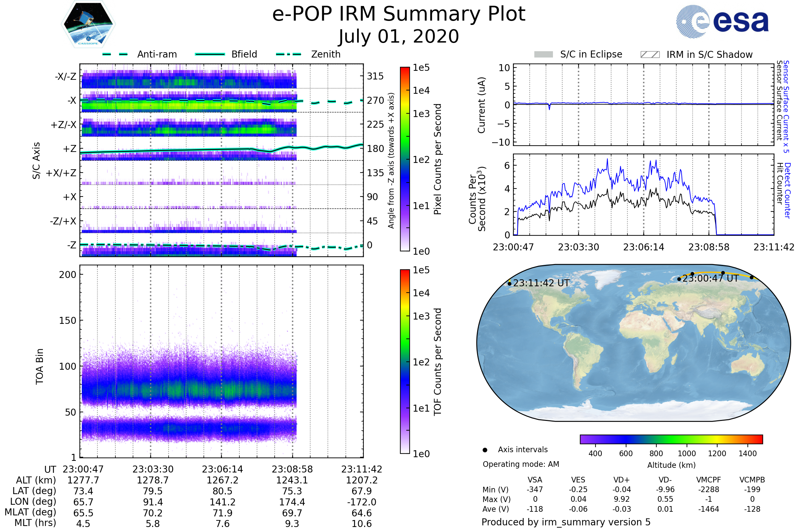Click the Operating mode: AM text

(x=521, y=464)
